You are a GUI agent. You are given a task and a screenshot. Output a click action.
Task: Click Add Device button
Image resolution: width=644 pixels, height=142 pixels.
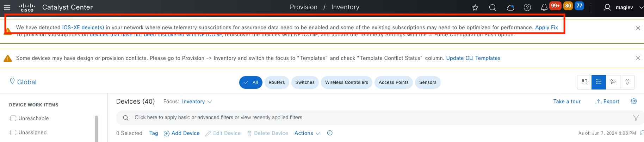pos(182,133)
